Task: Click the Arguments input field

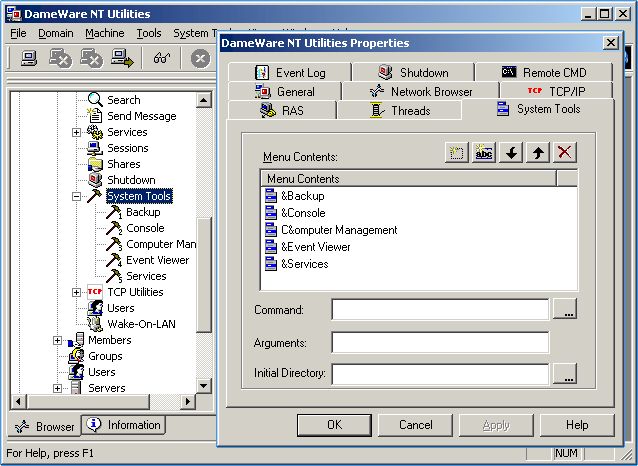Action: [440, 342]
